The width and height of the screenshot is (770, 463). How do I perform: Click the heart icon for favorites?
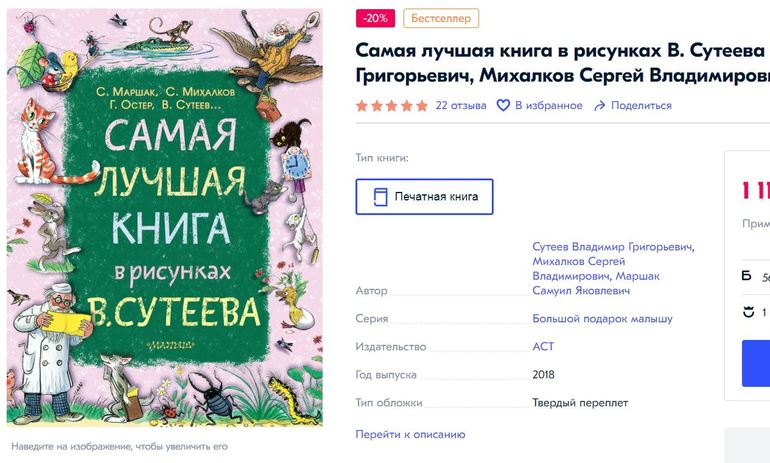click(504, 105)
